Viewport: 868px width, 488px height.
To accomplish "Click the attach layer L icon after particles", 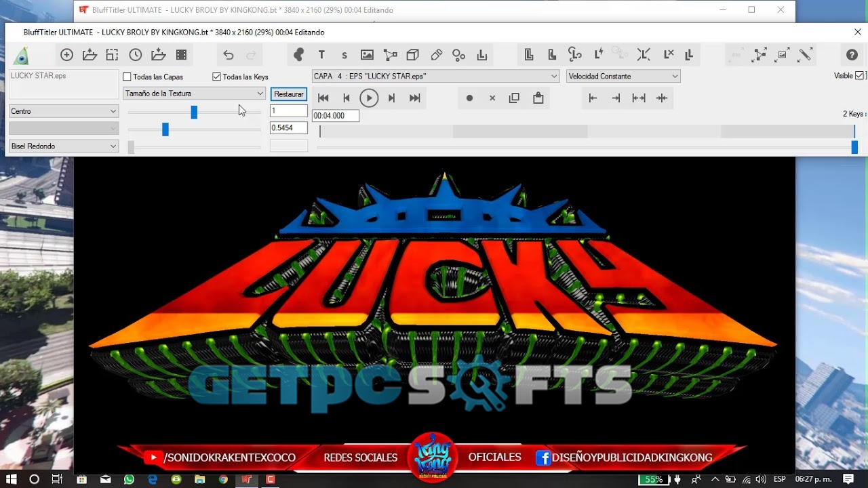I will click(x=481, y=55).
